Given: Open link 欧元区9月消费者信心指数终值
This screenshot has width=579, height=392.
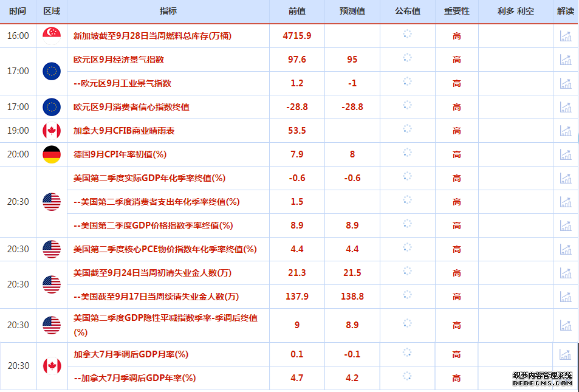Looking at the screenshot, I should (131, 107).
